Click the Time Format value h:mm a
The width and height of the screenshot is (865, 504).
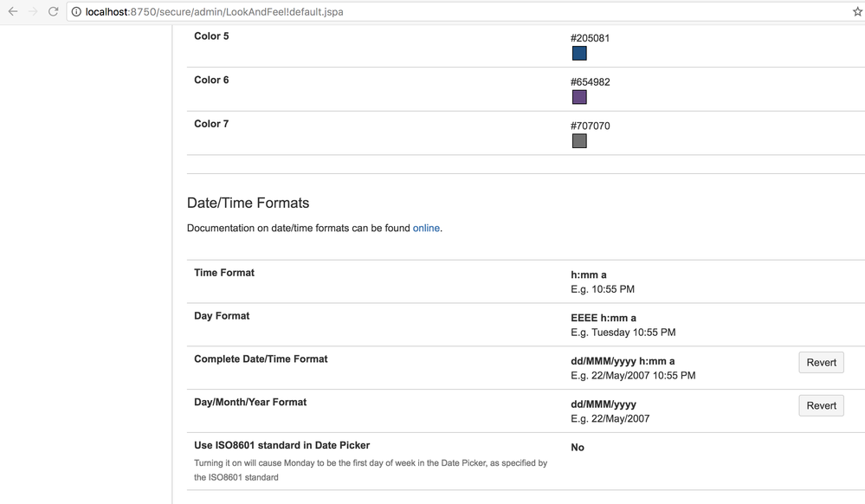point(588,275)
